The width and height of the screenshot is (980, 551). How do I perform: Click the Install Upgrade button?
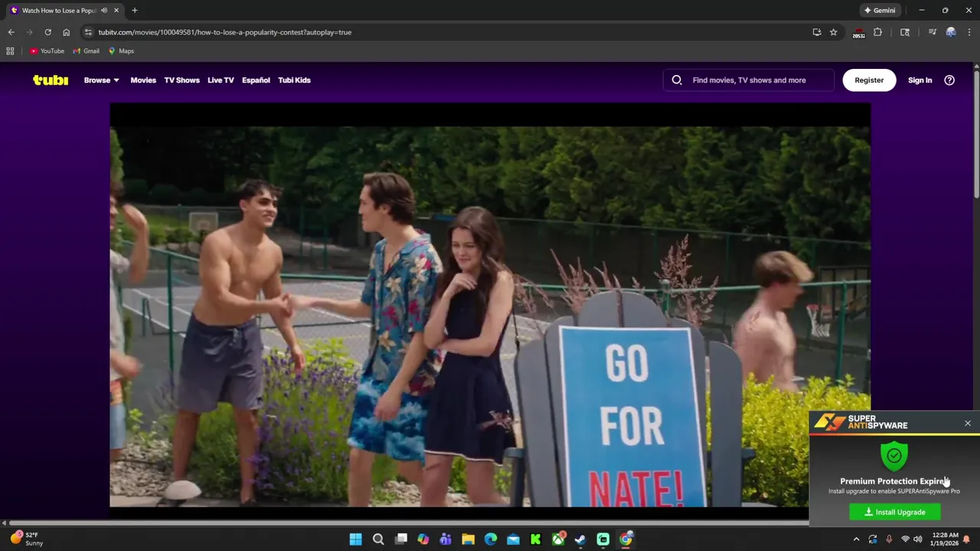point(894,512)
